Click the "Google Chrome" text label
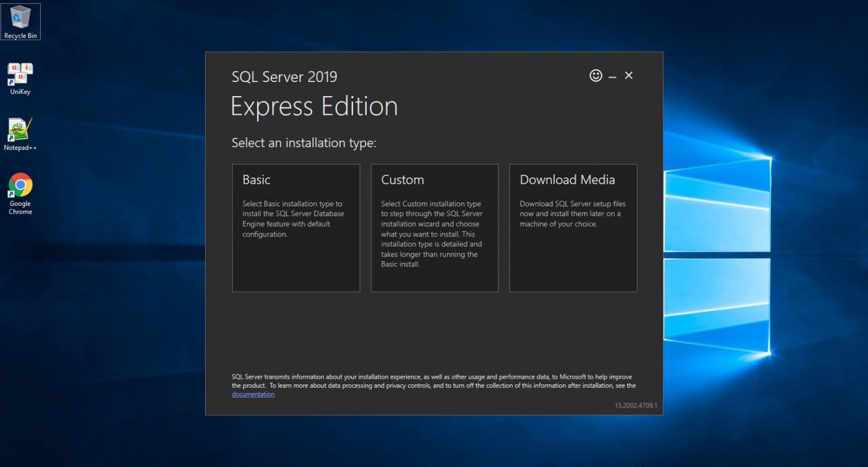This screenshot has width=868, height=467. (x=20, y=207)
